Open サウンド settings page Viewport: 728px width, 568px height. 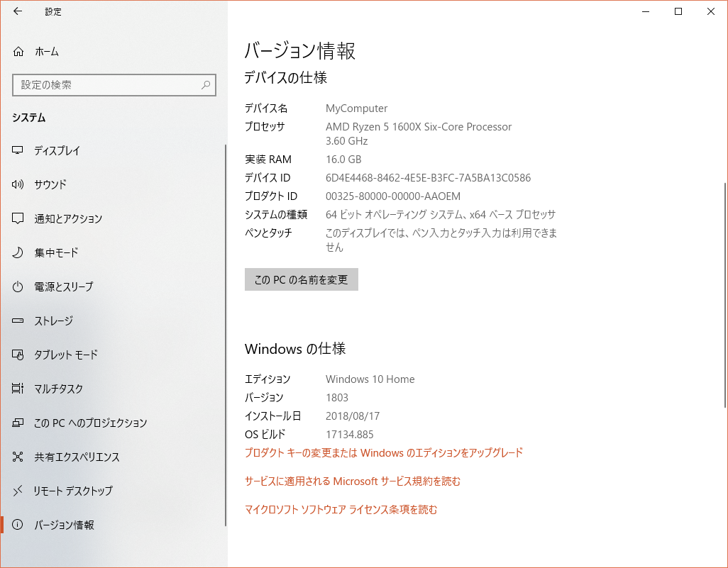tap(113, 184)
